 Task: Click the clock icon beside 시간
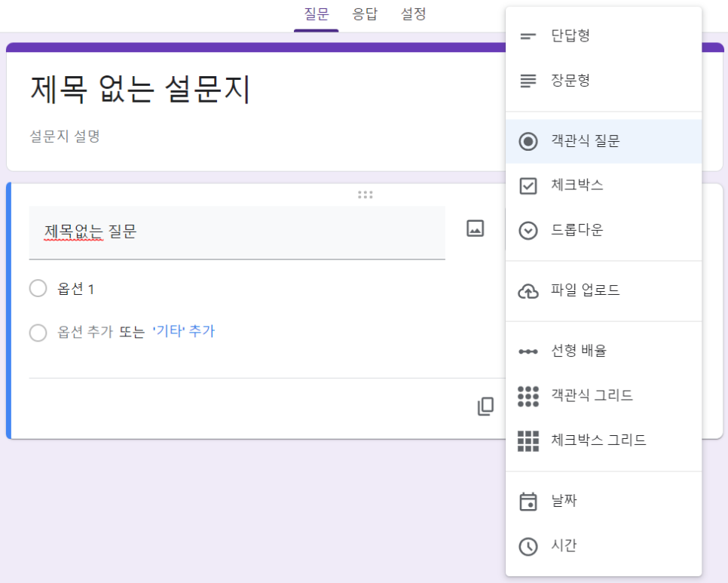528,546
